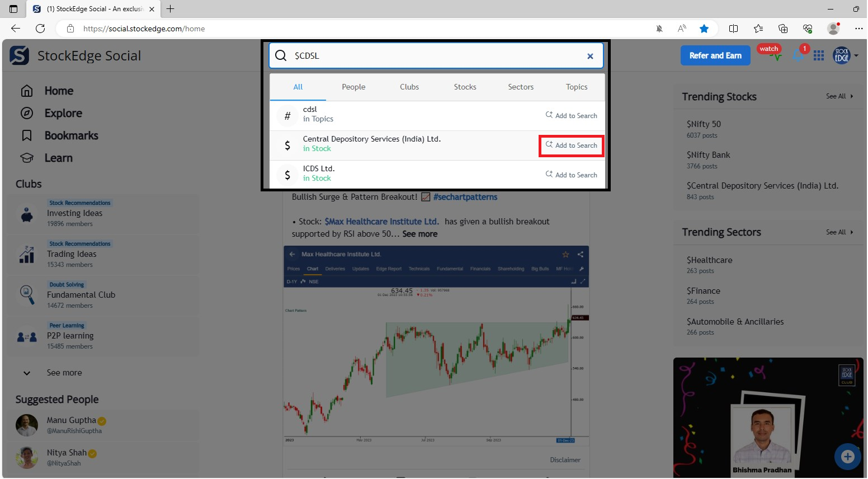The width and height of the screenshot is (868, 479).
Task: Toggle the browser favorite star for this page
Action: click(704, 29)
